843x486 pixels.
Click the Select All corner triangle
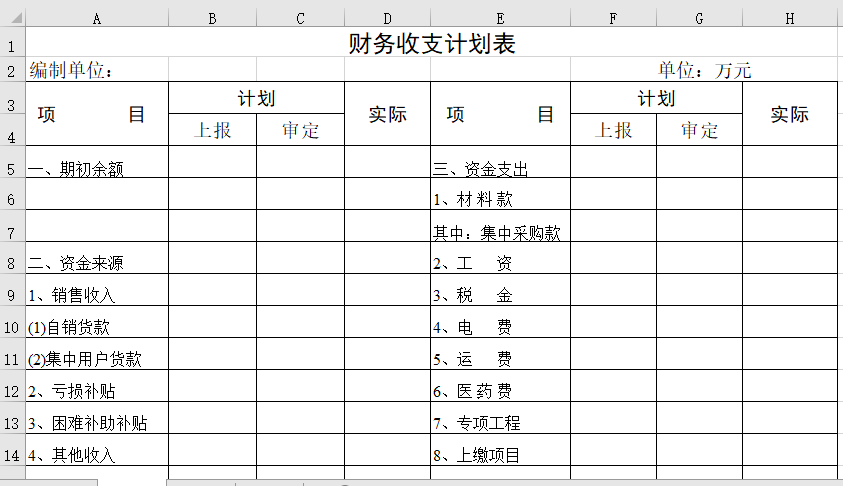[17, 19]
